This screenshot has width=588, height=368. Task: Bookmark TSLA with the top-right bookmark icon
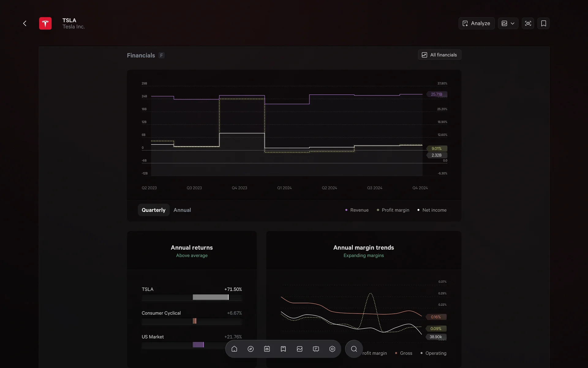544,23
